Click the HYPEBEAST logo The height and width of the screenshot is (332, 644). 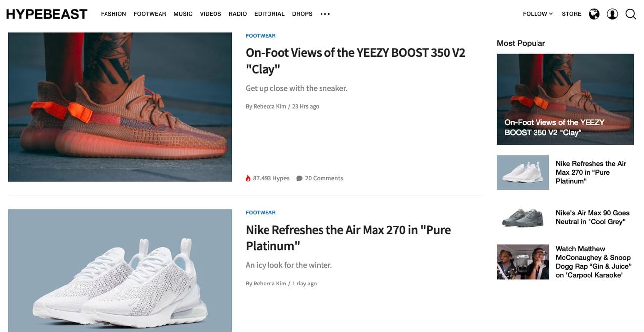point(47,13)
